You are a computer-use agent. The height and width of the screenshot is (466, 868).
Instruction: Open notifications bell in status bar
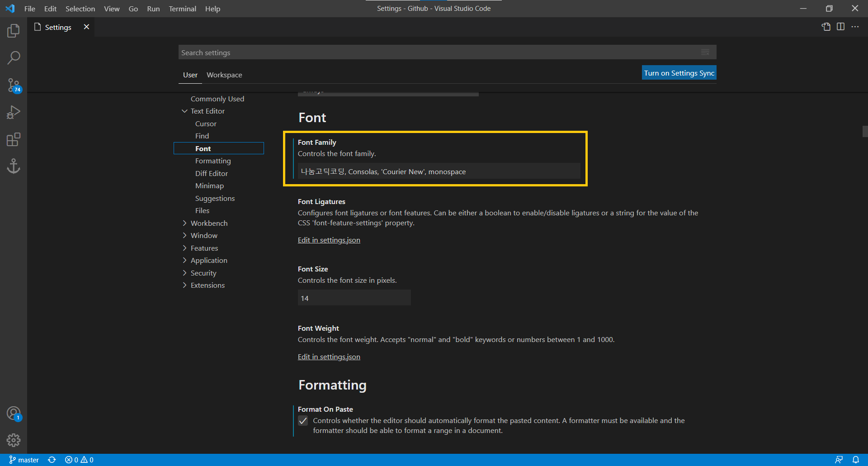tap(856, 460)
